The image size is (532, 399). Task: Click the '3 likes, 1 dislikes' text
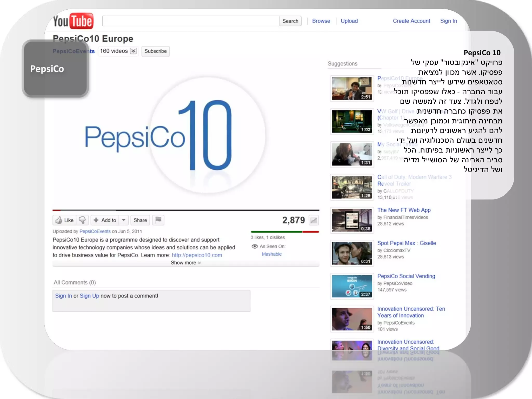click(268, 237)
